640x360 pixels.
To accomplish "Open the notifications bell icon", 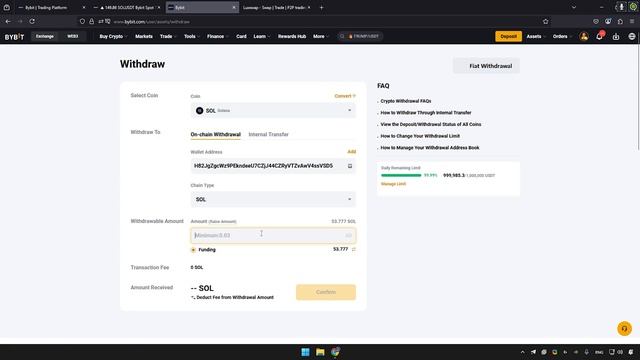I will 600,36.
